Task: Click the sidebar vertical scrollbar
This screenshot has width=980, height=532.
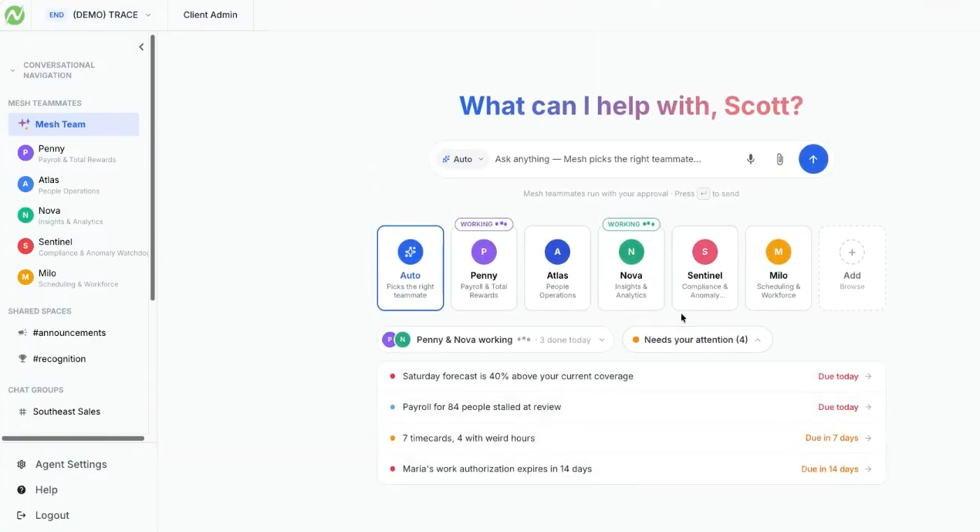Action: (x=153, y=168)
